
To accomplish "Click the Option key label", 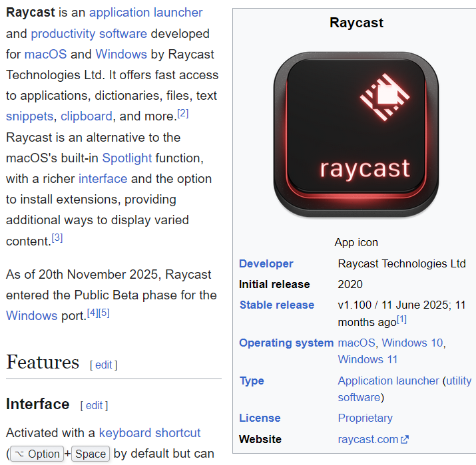I will pos(37,454).
